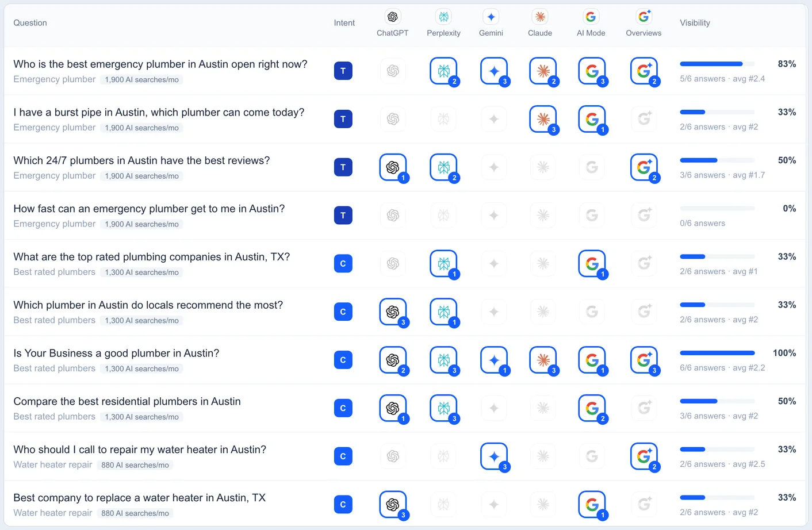Click the 83% visibility progress bar

coord(717,64)
